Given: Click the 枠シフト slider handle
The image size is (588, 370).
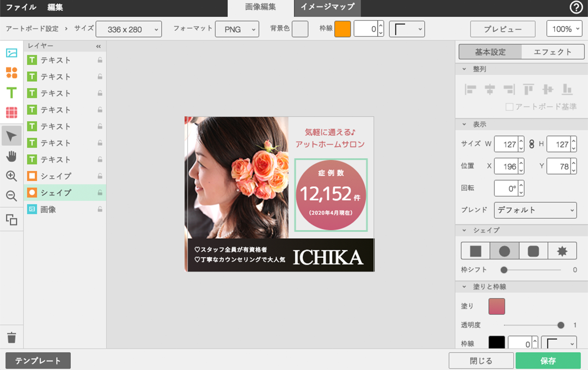Looking at the screenshot, I should click(x=504, y=270).
